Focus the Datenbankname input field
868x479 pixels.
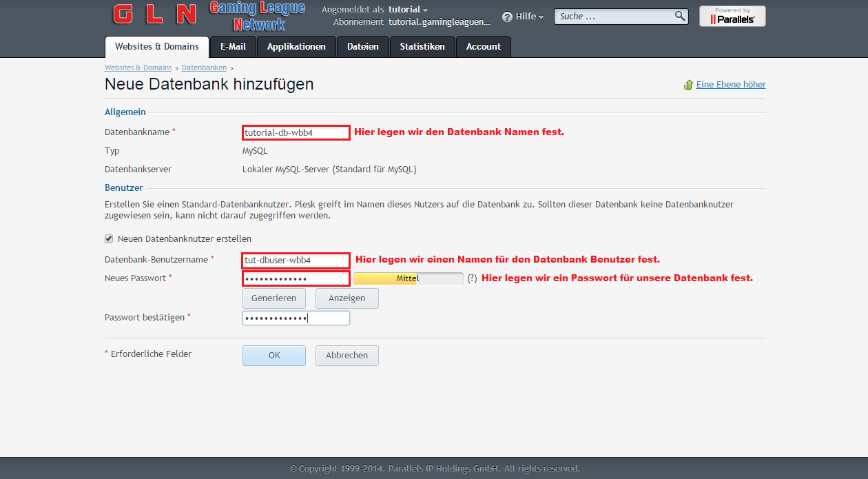tap(296, 132)
